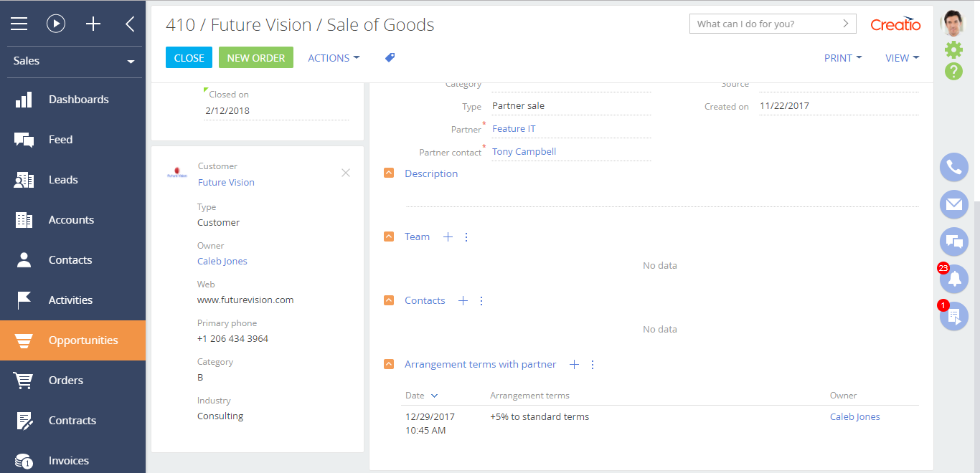980x473 pixels.
Task: Sort arrangements by the Date column
Action: pyautogui.click(x=421, y=396)
